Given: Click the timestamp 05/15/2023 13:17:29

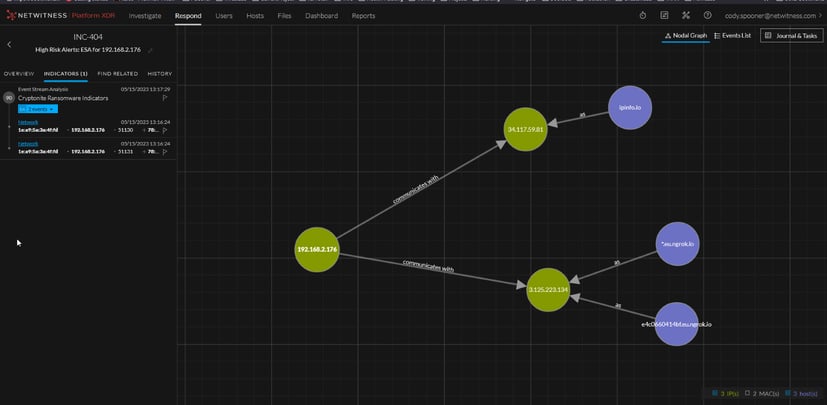Looking at the screenshot, I should click(x=145, y=89).
